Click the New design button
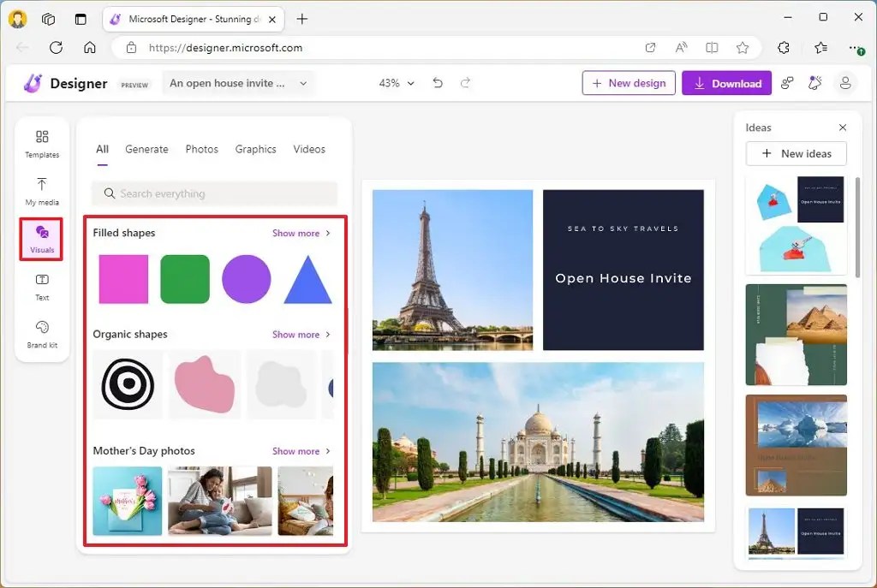Image resolution: width=877 pixels, height=588 pixels. tap(628, 83)
